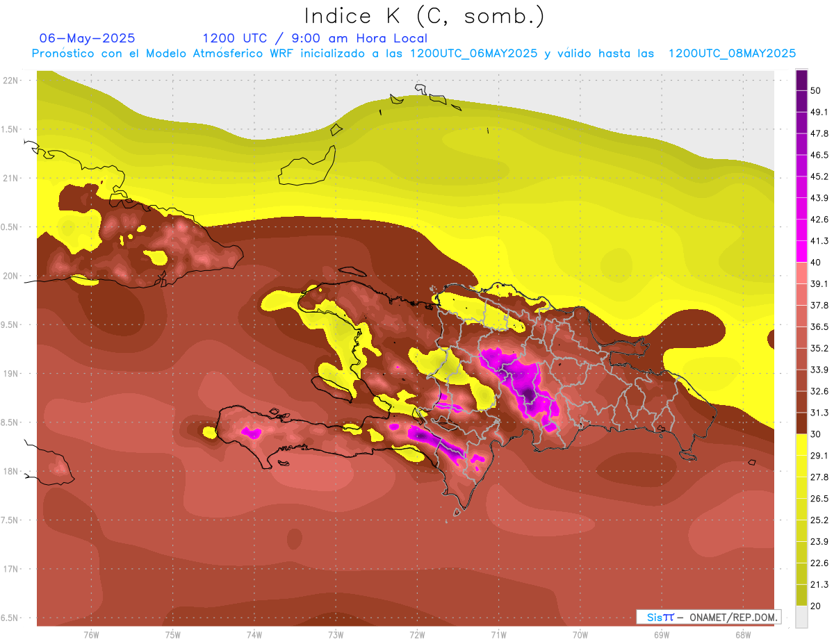Click the '35.2' color scale value
834x644 pixels.
[x=819, y=348]
